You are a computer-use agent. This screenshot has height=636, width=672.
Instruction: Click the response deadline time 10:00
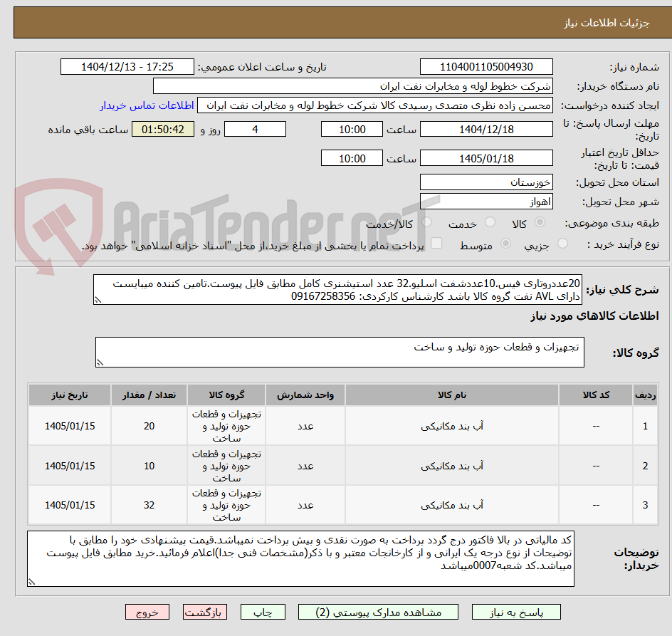tap(352, 129)
